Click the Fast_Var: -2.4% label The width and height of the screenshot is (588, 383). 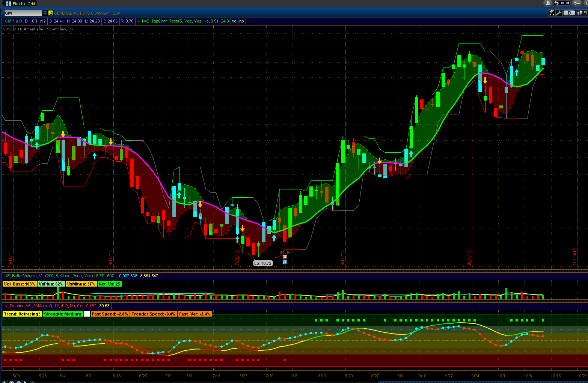(x=195, y=314)
